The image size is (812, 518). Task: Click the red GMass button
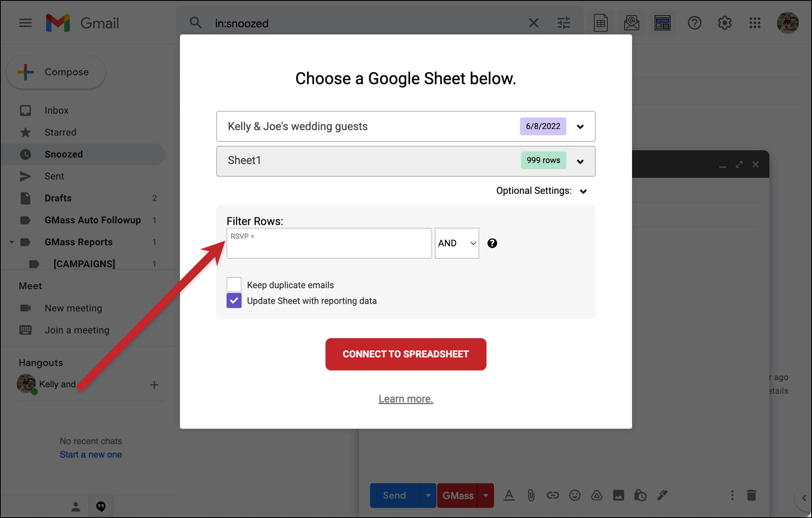(457, 495)
